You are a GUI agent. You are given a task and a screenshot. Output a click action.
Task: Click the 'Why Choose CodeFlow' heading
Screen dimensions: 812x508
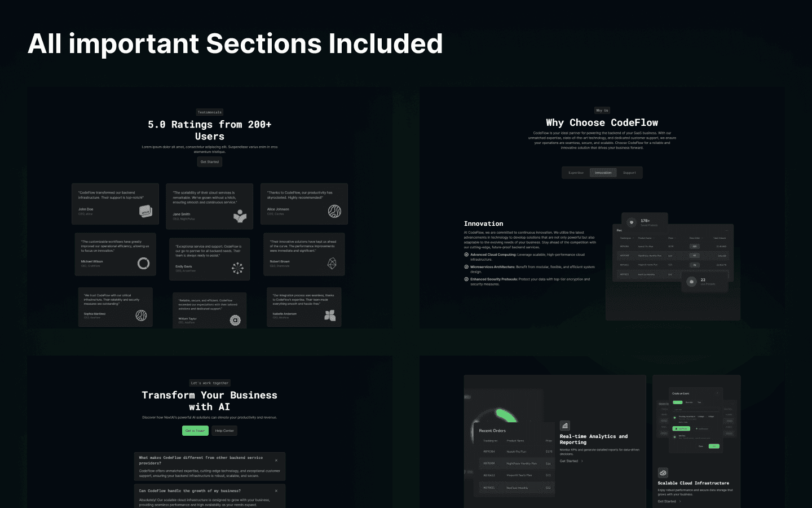click(602, 122)
